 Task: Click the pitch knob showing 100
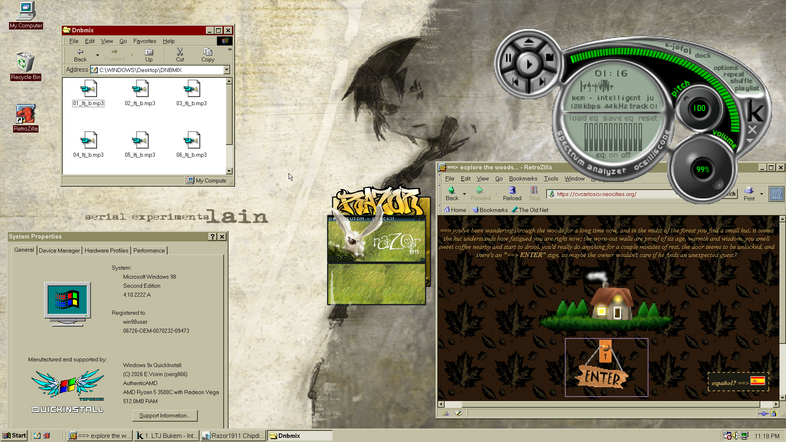tap(699, 108)
